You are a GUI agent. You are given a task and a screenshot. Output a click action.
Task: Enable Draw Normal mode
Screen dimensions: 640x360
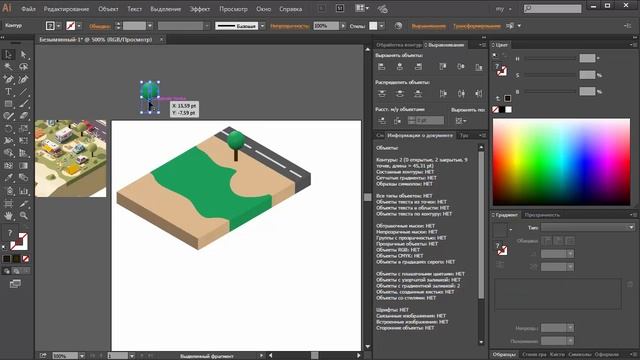7,271
